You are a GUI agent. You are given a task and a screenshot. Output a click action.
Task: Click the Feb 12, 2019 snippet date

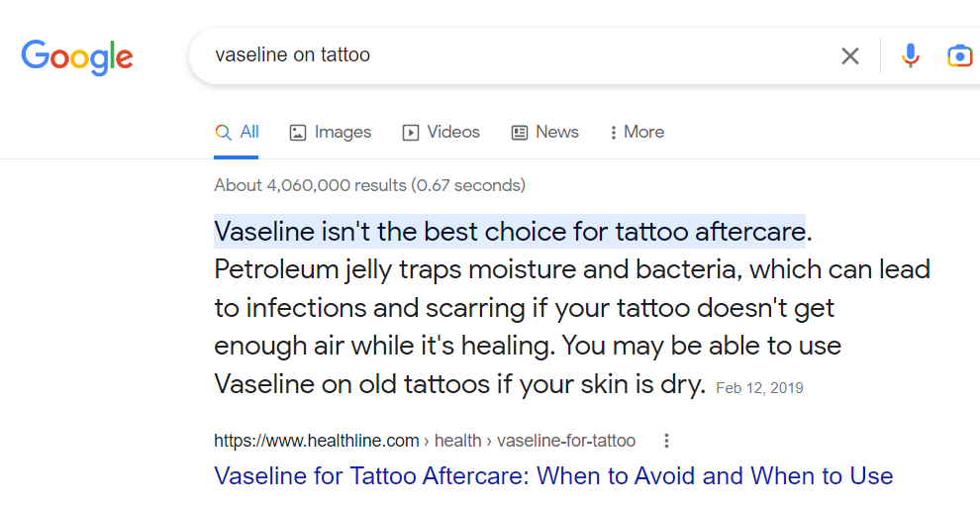pyautogui.click(x=759, y=388)
